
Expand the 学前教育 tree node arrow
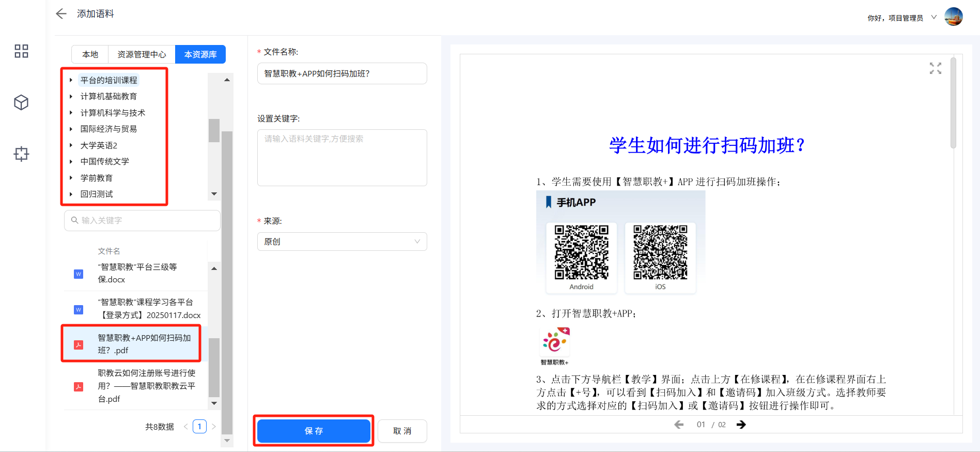point(71,178)
